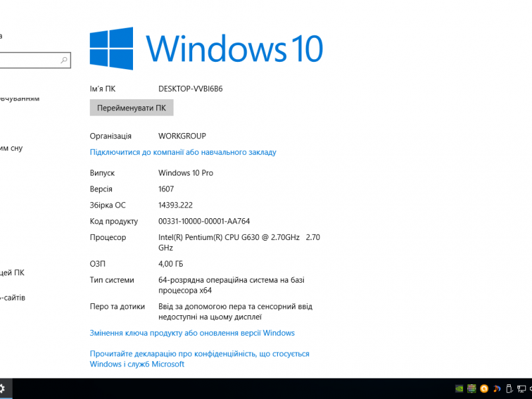
Task: Click the WORKGROUP organization value
Action: pos(182,136)
